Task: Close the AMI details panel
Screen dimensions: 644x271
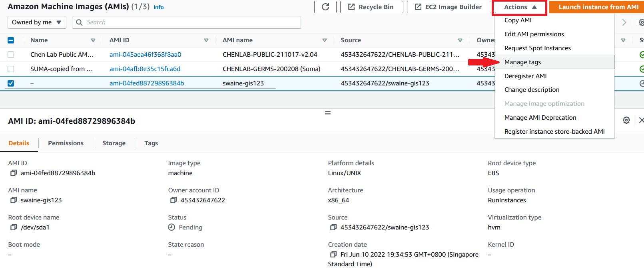Action: point(641,120)
